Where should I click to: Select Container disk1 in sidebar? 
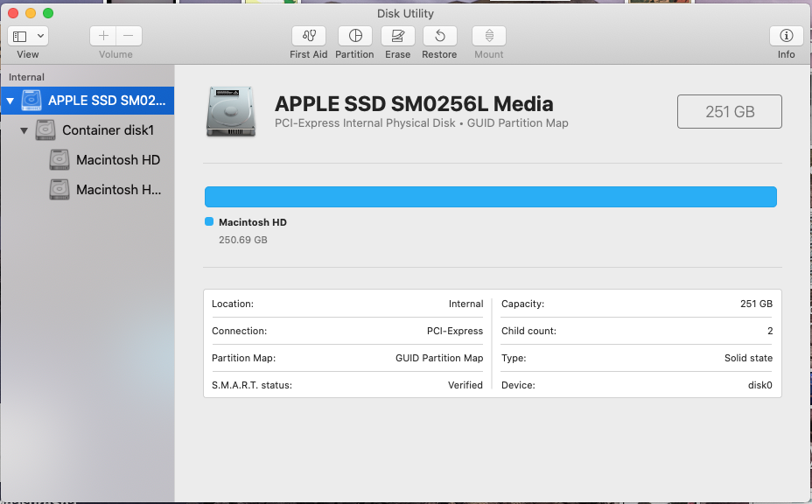click(x=87, y=130)
